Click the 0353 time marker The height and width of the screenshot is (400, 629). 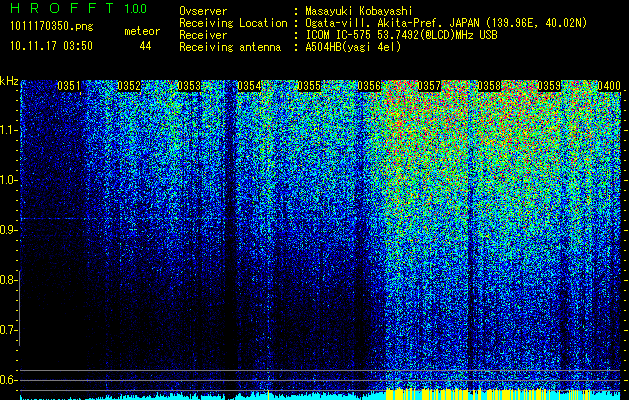coord(189,86)
